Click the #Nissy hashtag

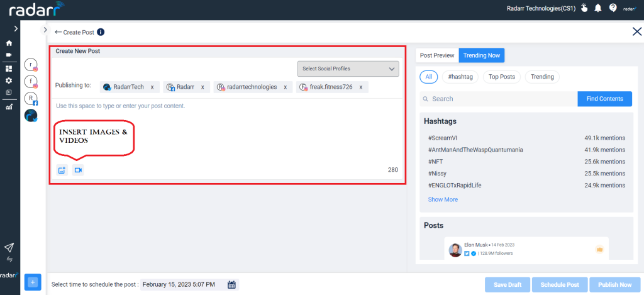click(438, 174)
